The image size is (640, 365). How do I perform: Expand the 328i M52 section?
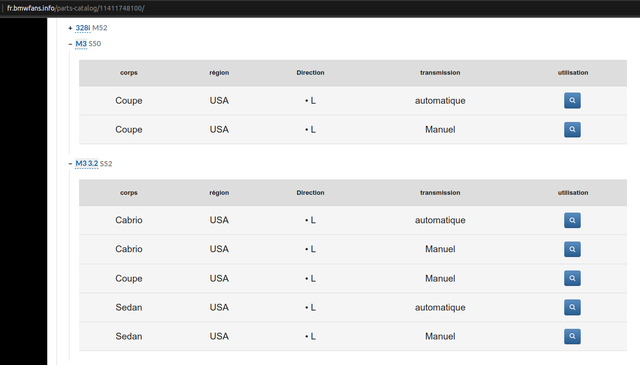[x=70, y=28]
